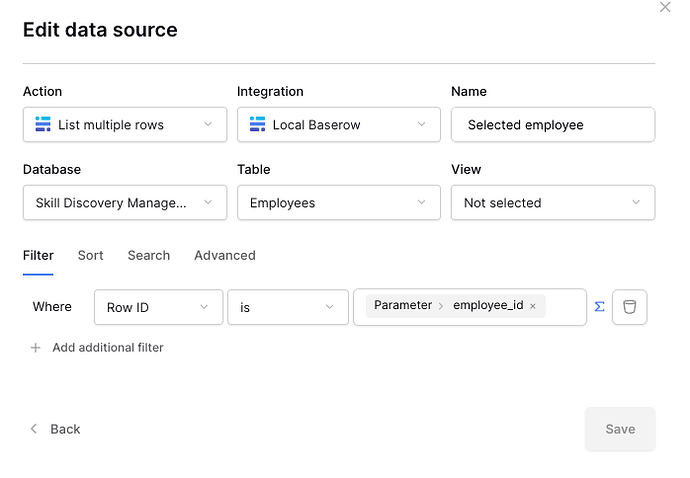Open the Integration dropdown showing Local Baserow
This screenshot has height=478, width=690.
pos(339,125)
